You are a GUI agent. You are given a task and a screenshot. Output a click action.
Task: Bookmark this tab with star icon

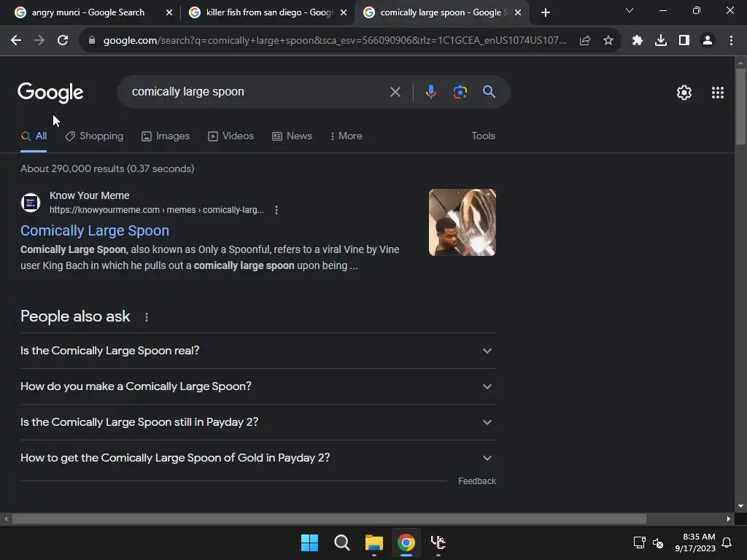tap(608, 41)
